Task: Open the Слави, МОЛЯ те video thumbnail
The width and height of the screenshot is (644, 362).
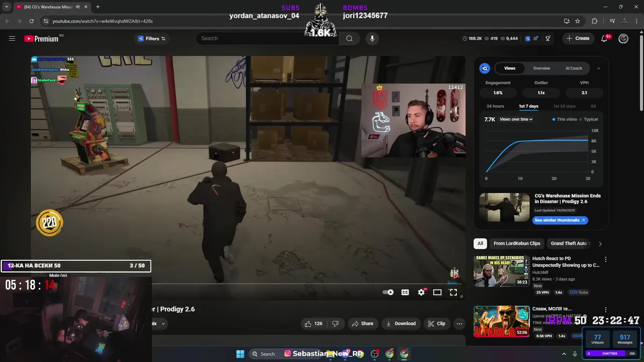Action: pos(501,321)
